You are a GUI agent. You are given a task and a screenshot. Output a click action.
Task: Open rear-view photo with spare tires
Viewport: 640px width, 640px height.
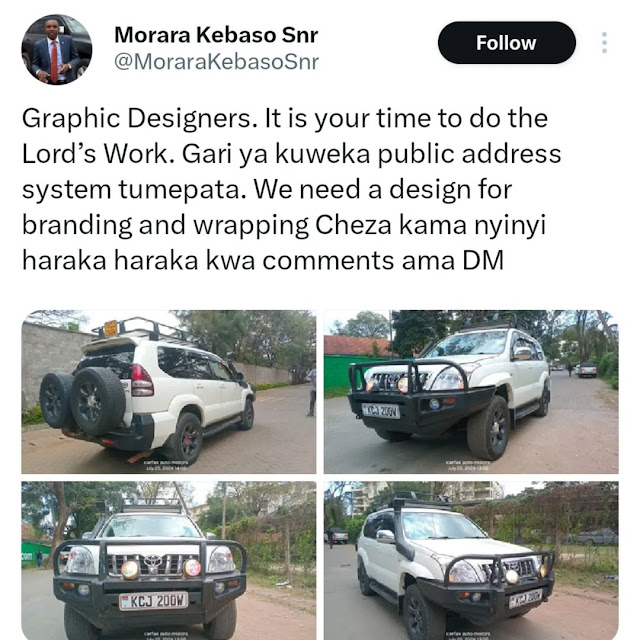click(169, 392)
